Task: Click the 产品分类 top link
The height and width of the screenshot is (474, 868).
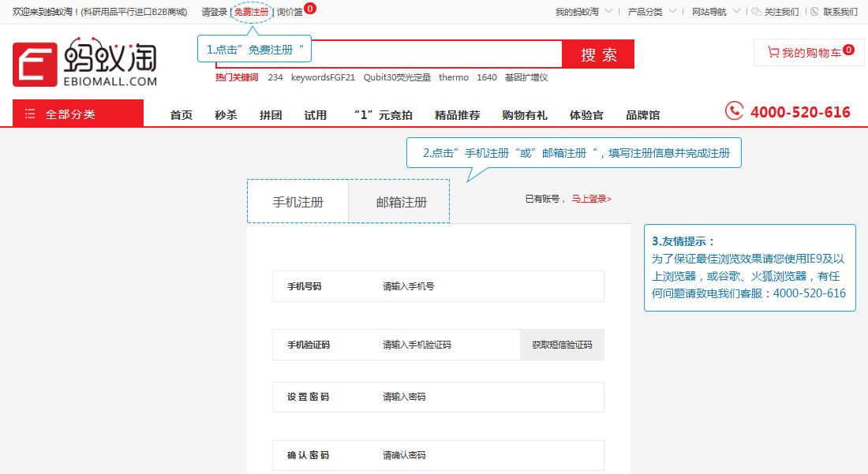Action: tap(645, 12)
